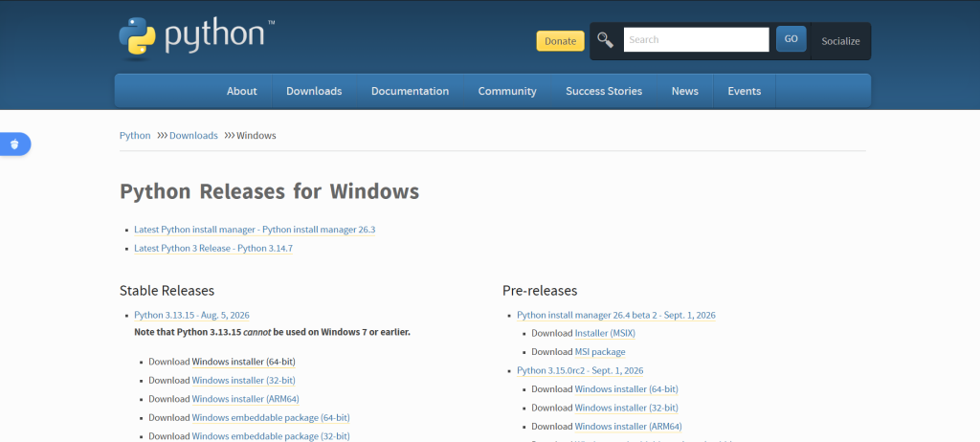Viewport: 980px width, 442px height.
Task: Click the Windows breadcrumb text
Action: [256, 136]
